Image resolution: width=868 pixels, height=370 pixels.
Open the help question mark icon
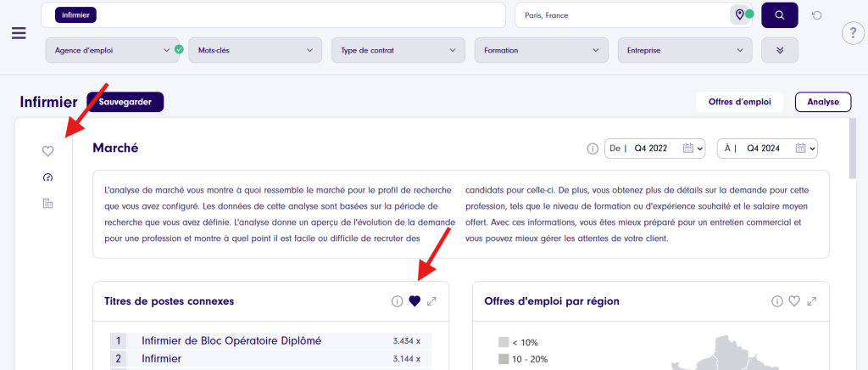[853, 34]
